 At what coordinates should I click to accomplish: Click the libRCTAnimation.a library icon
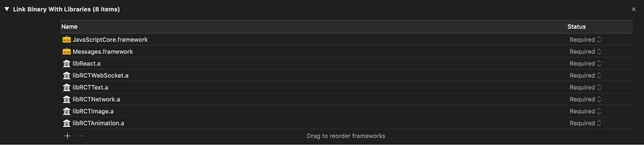(x=66, y=123)
